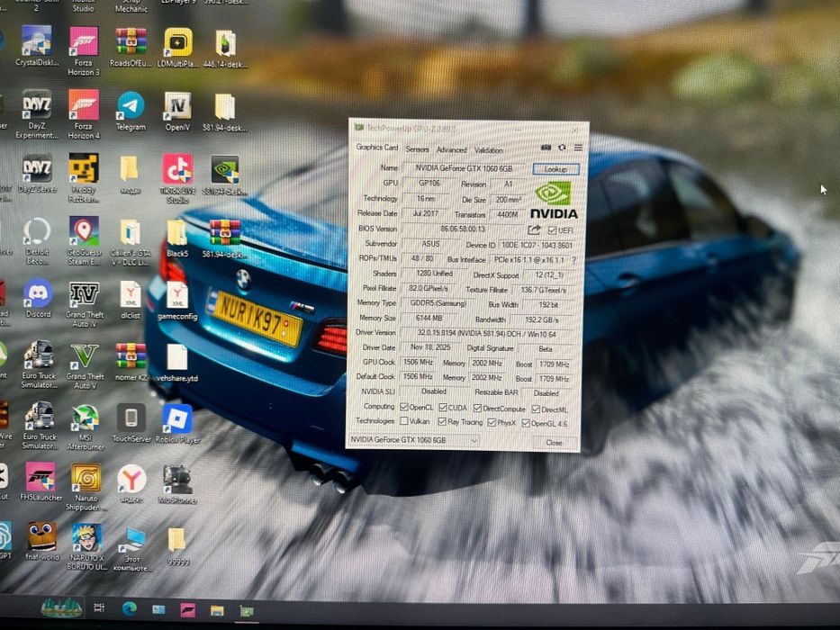Click the Name field showing GTX 1060 6GB
The image size is (840, 630).
[x=465, y=168]
